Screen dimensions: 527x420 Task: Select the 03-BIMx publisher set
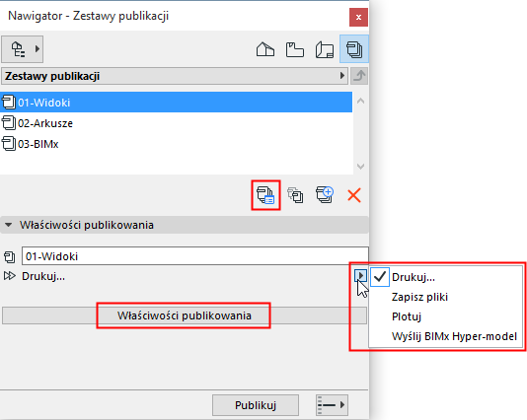176,144
